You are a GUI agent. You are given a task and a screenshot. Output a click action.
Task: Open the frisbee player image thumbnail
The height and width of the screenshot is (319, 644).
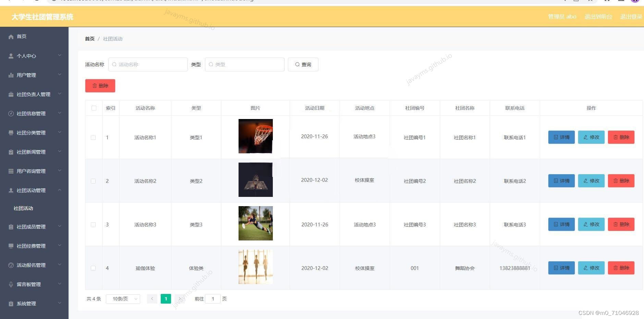coord(256,223)
